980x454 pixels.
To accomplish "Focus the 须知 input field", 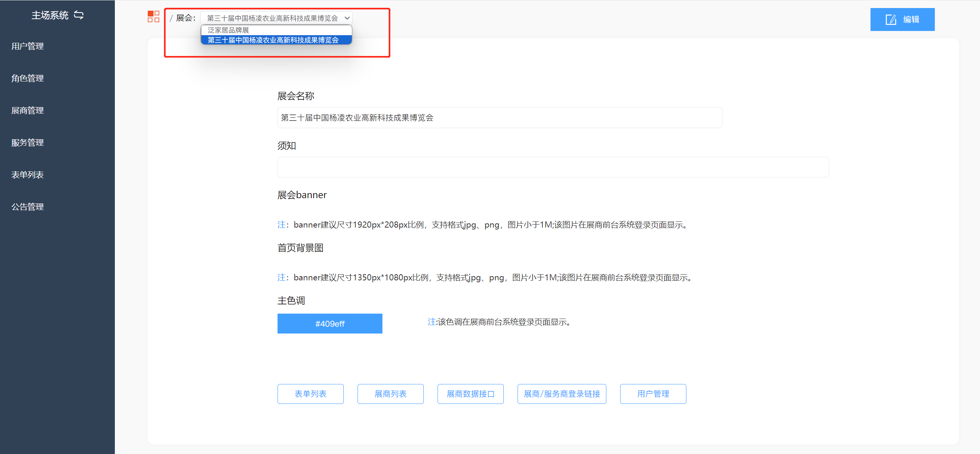I will [553, 167].
